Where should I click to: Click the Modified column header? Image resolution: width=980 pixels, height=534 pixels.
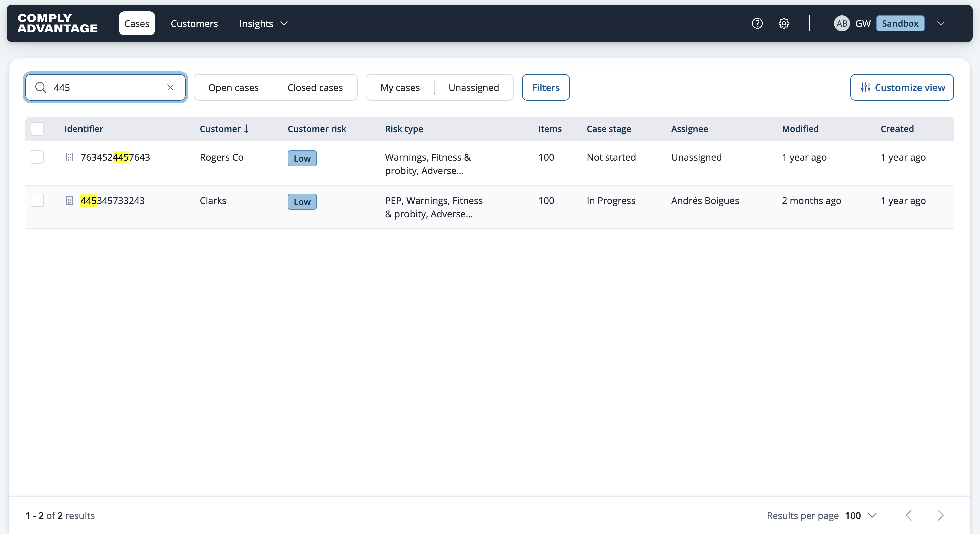[800, 129]
